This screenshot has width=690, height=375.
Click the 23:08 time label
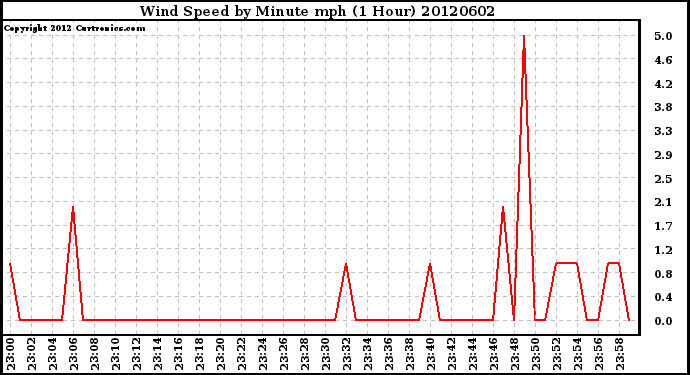[x=95, y=354]
